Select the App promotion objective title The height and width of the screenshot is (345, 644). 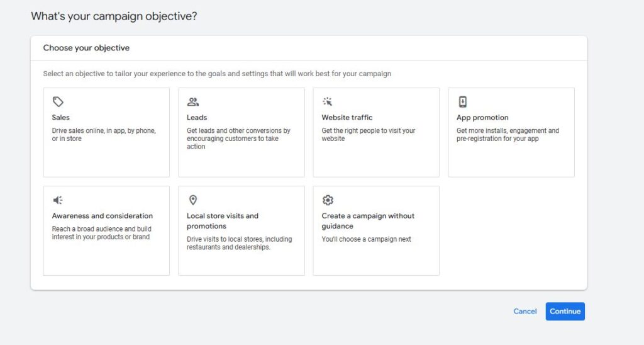[482, 118]
